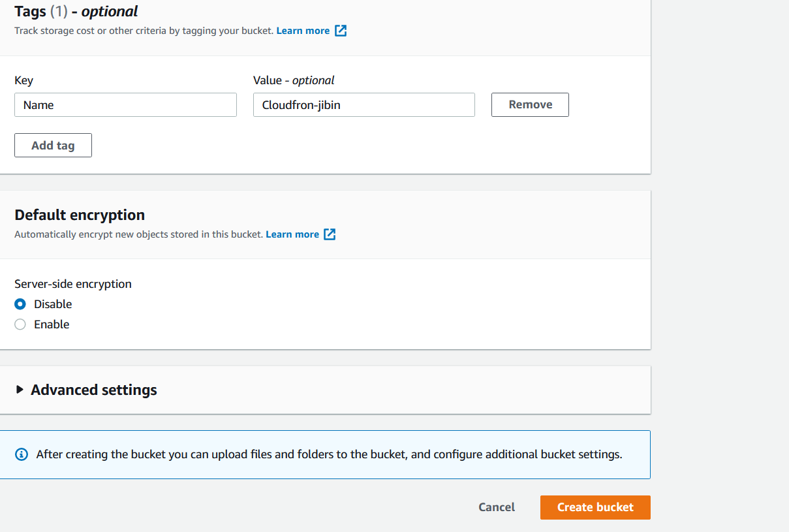This screenshot has height=532, width=789.
Task: Open Learn more about default encryption
Action: click(292, 234)
